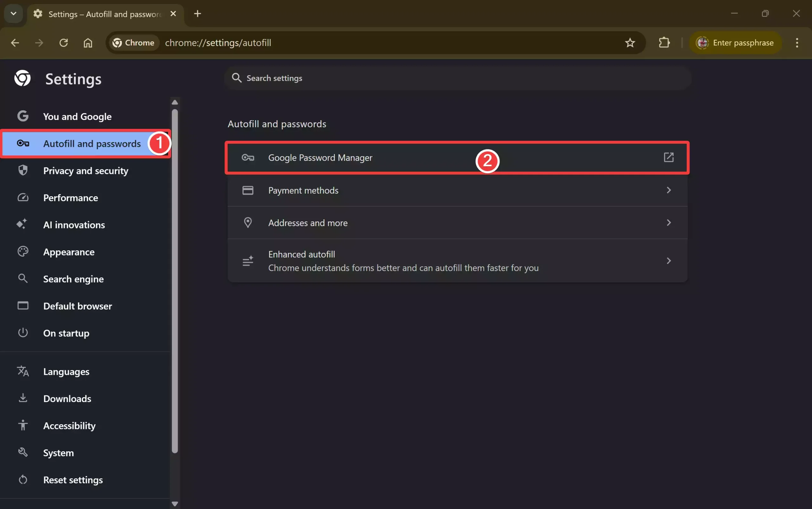Screen dimensions: 812x509
Task: Select the Search engine magnifier icon
Action: 23,278
